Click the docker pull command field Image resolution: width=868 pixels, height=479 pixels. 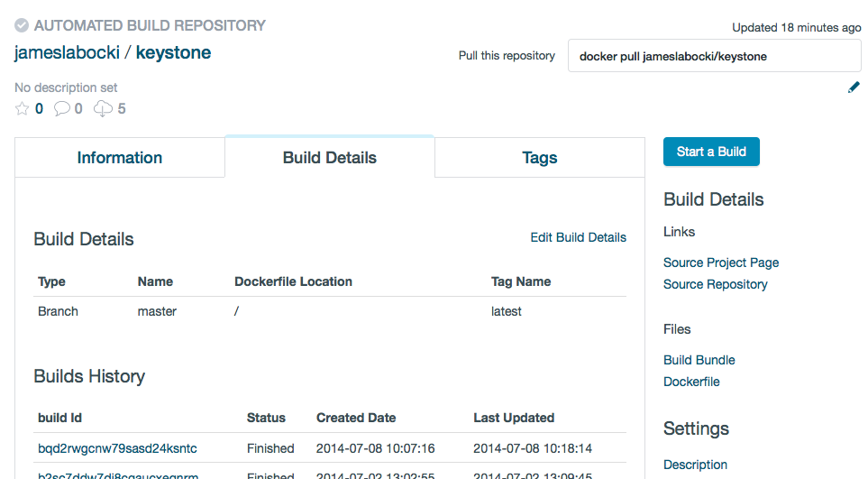click(x=714, y=56)
